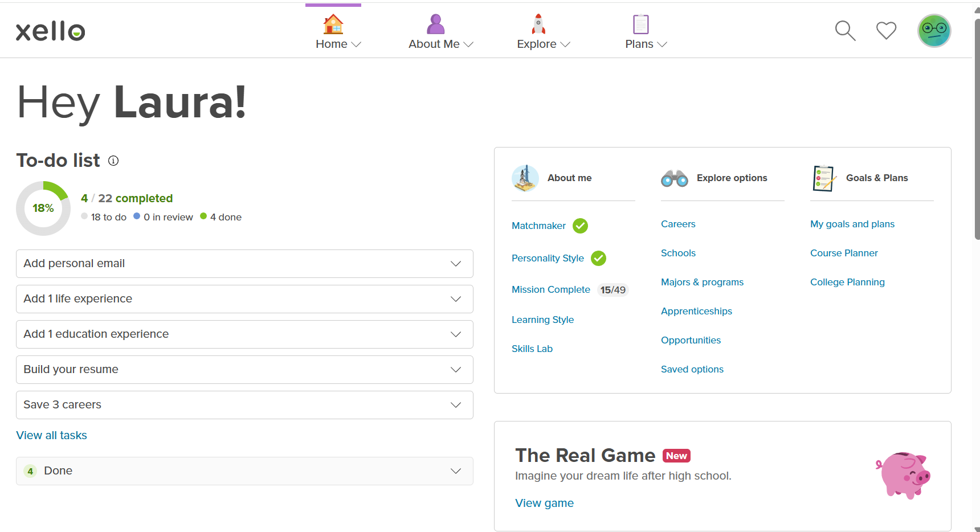980x532 pixels.
Task: Open the Plans navigation menu
Action: [646, 33]
